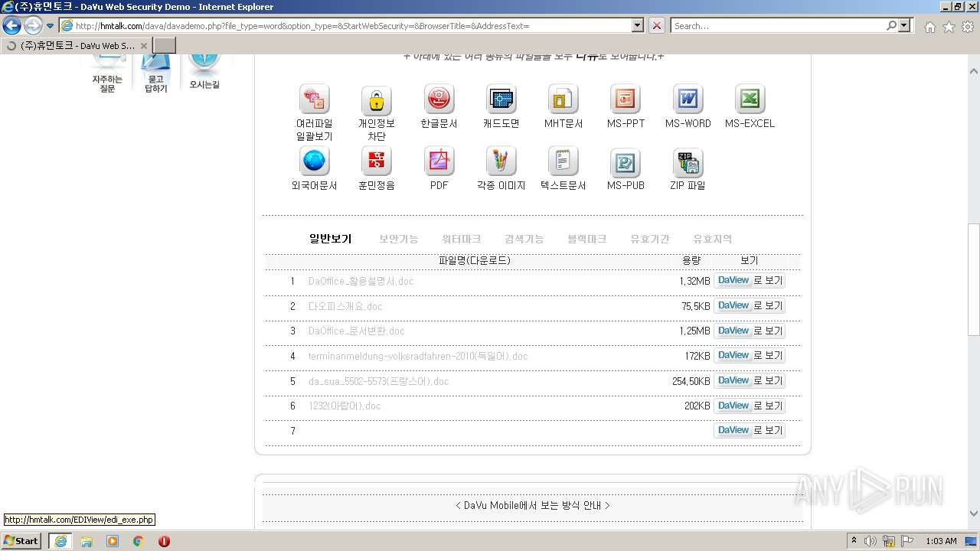Download DaOffice_활용설명서.doc file link
Viewport: 980px width, 551px height.
pos(361,281)
